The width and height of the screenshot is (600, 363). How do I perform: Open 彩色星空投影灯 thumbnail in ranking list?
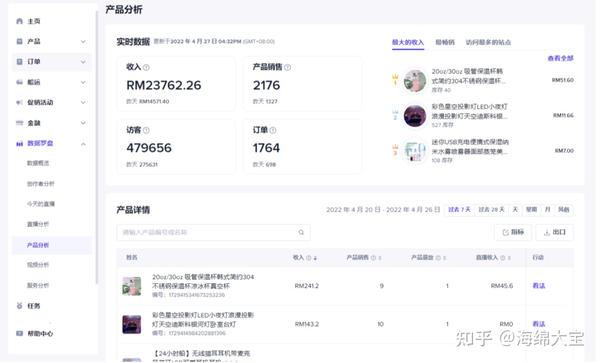(415, 116)
